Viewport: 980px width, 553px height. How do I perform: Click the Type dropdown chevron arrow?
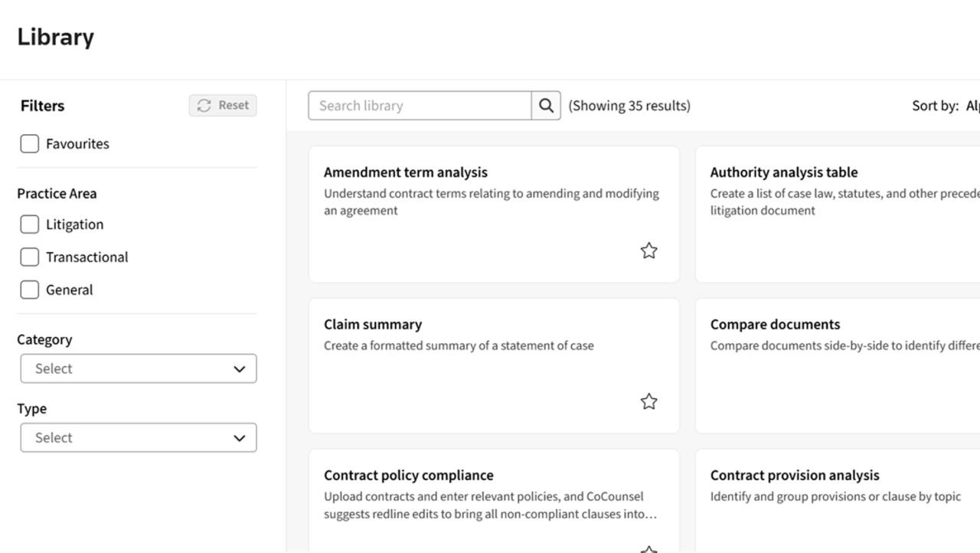point(239,438)
